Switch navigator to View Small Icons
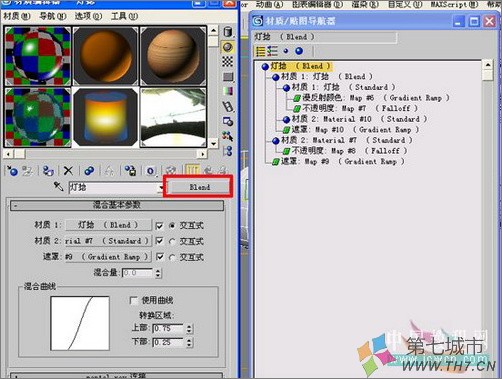The image size is (502, 379). tap(286, 51)
